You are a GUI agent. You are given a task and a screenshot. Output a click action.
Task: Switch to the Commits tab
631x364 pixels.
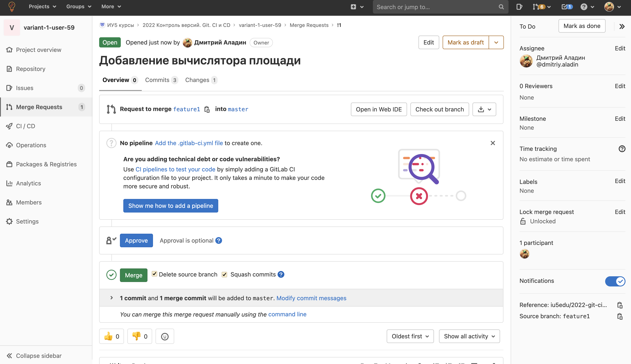point(157,80)
